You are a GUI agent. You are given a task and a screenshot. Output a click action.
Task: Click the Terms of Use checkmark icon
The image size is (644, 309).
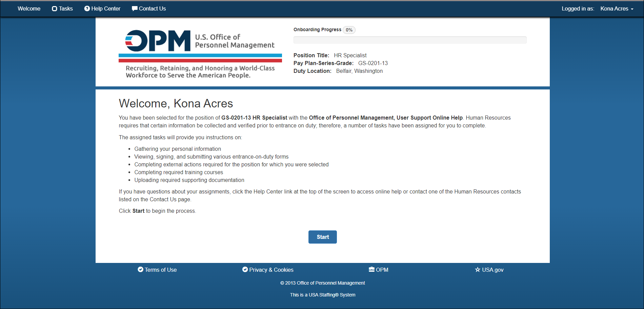140,269
